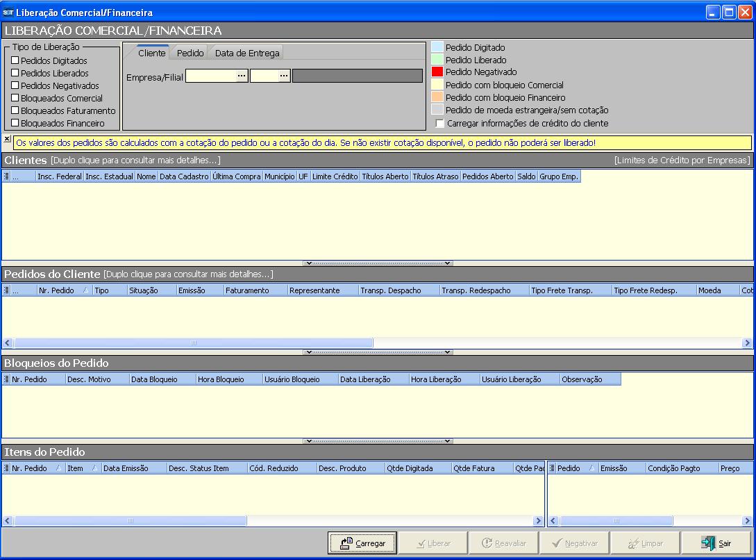
Task: Collapse the splitter below the Clientes grid
Action: point(378,263)
